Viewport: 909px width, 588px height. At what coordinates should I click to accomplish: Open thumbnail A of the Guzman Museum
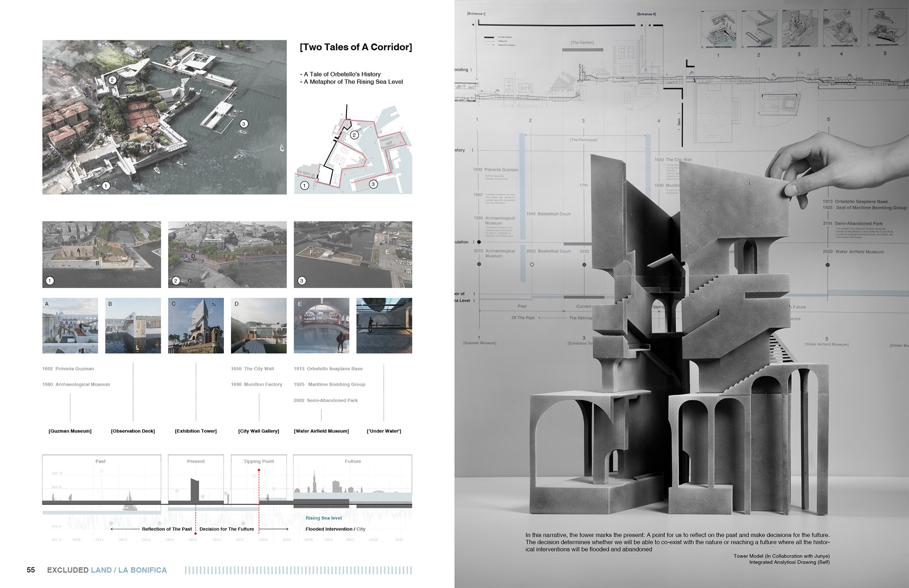(x=70, y=326)
